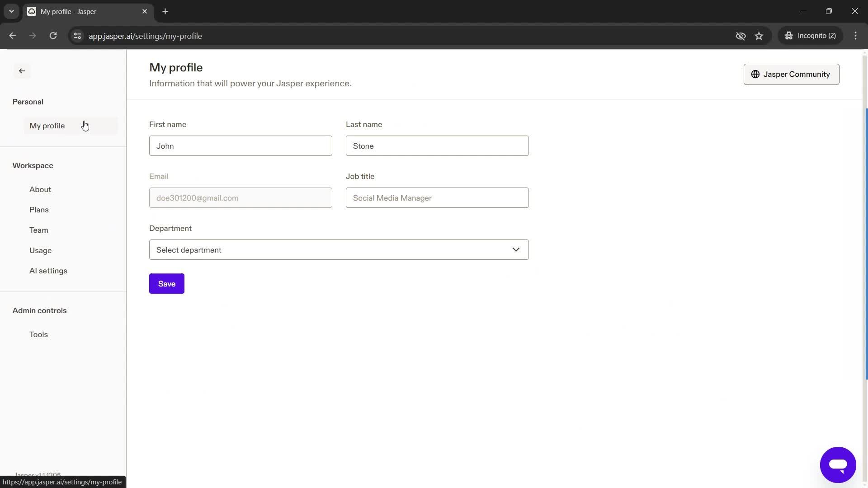Bookmark this page with the star icon
868x488 pixels.
click(759, 36)
